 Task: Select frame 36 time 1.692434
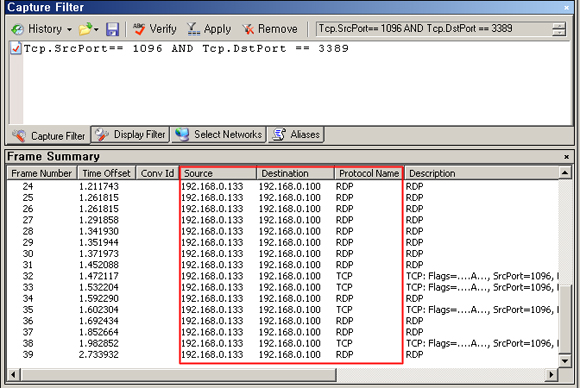(x=98, y=321)
